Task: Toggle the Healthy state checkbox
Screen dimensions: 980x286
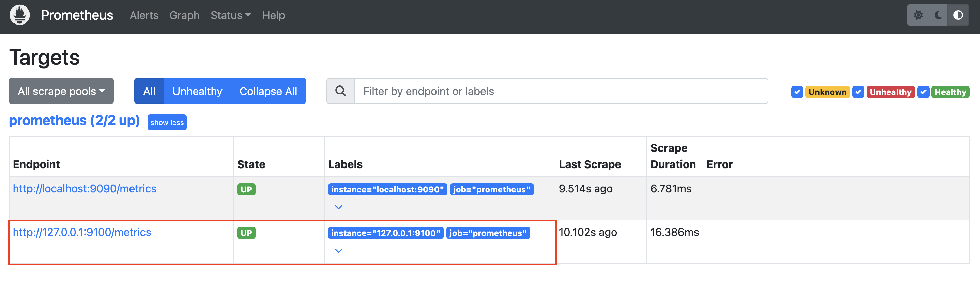Action: coord(923,92)
